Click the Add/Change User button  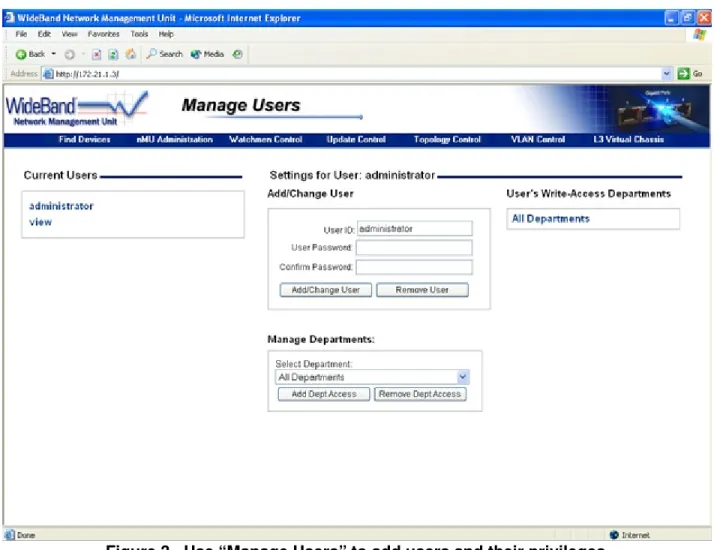326,290
